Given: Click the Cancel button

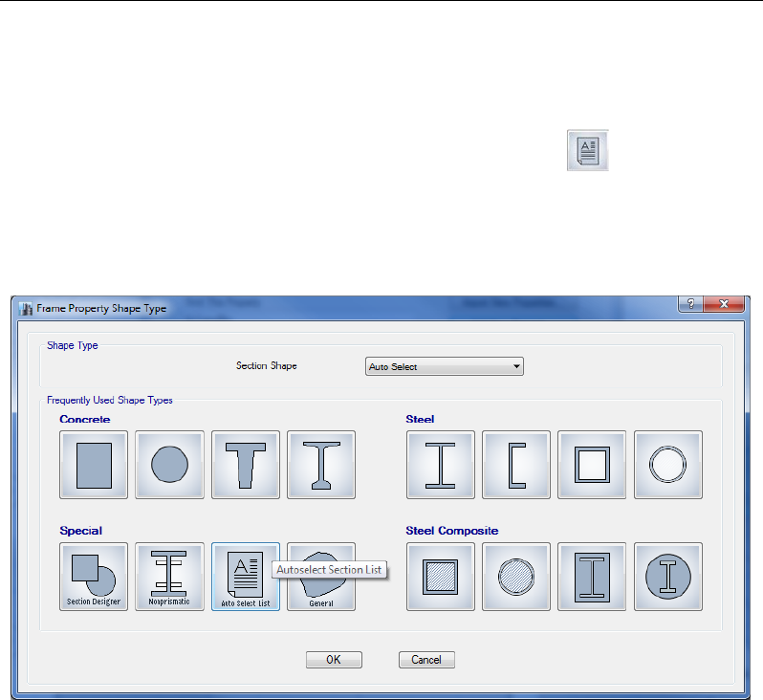Looking at the screenshot, I should (426, 660).
